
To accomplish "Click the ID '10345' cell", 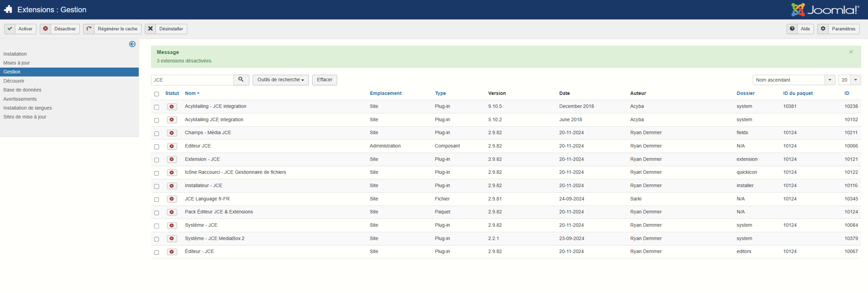I will (x=851, y=199).
